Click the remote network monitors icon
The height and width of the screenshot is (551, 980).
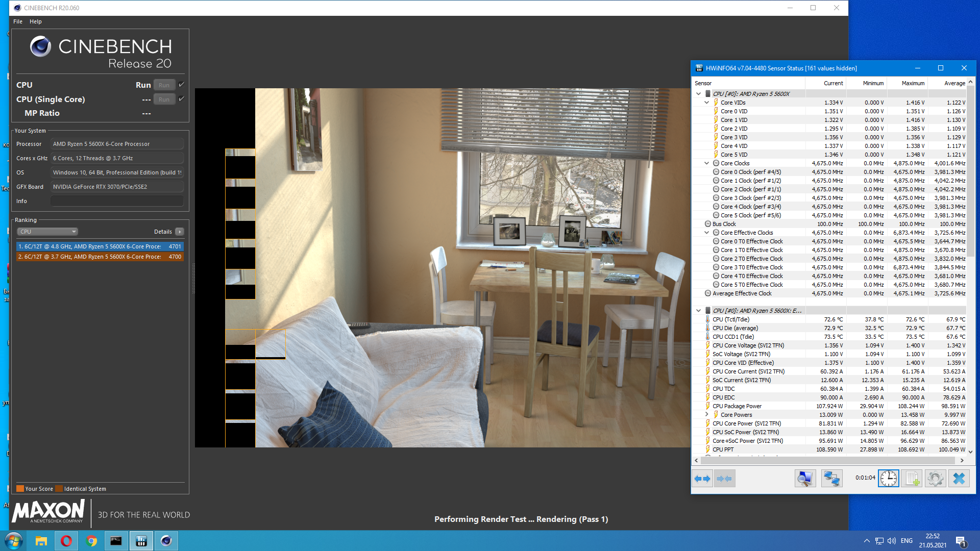(831, 479)
